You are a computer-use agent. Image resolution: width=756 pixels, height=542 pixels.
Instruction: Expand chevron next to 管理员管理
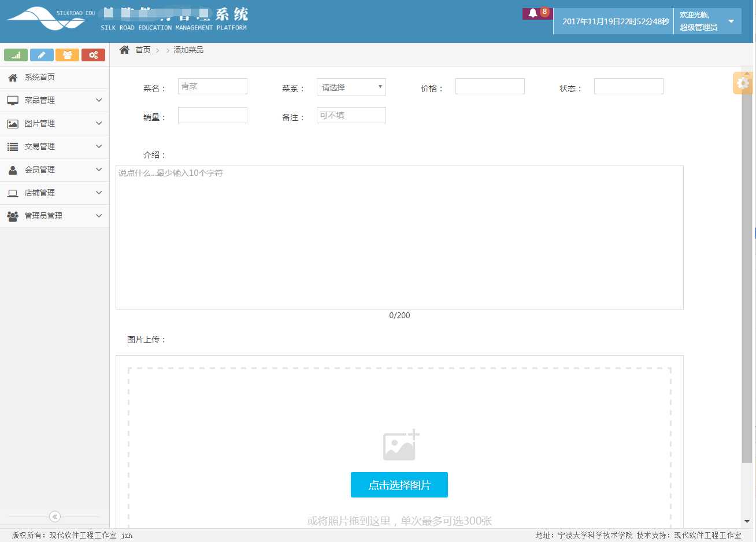click(99, 216)
